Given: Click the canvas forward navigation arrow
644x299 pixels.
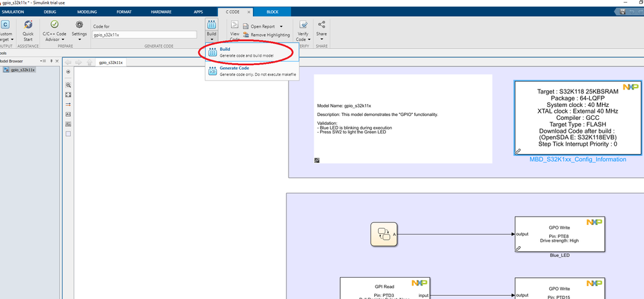Looking at the screenshot, I should (79, 63).
